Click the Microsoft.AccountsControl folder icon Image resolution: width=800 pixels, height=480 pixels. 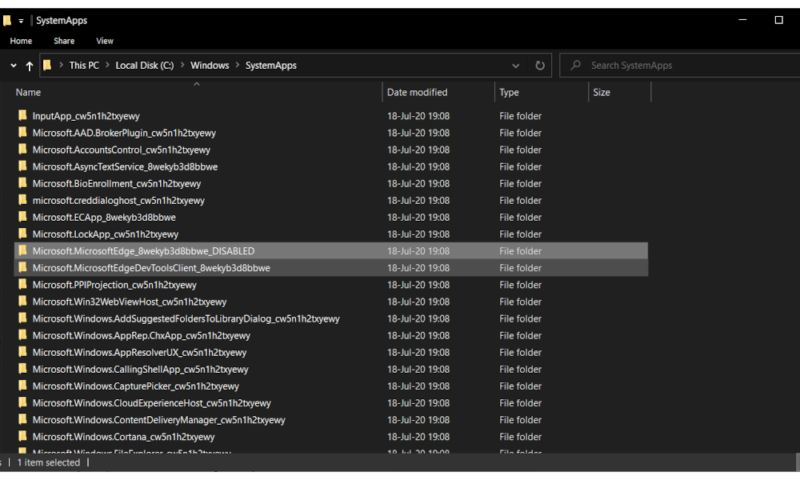(22, 149)
